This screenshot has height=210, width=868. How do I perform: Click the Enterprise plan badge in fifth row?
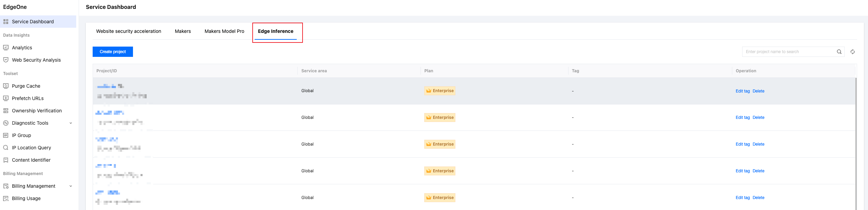[x=440, y=198]
